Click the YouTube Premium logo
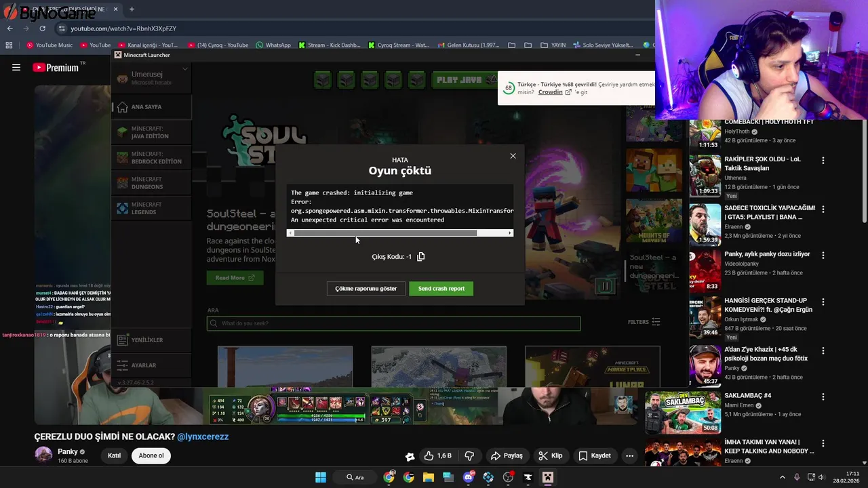The image size is (868, 488). 56,67
